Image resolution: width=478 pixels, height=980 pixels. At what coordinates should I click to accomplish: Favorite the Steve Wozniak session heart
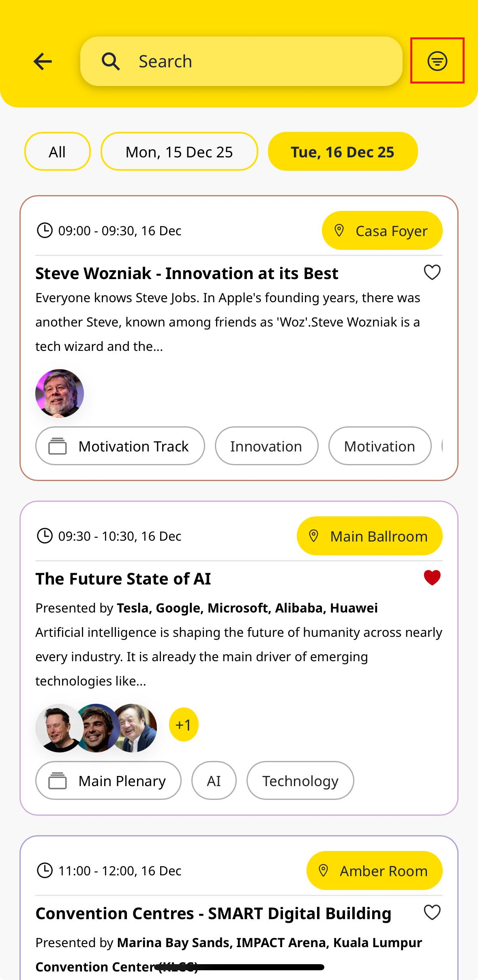tap(432, 273)
